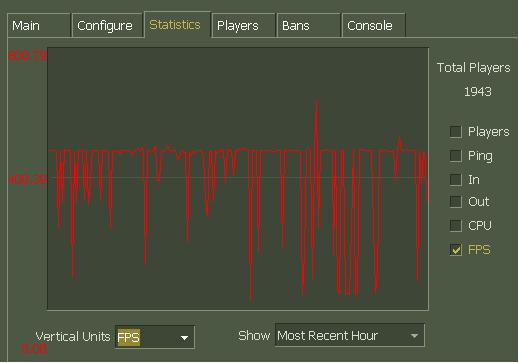Click the Total Players label
This screenshot has height=363, width=519.
tap(473, 68)
